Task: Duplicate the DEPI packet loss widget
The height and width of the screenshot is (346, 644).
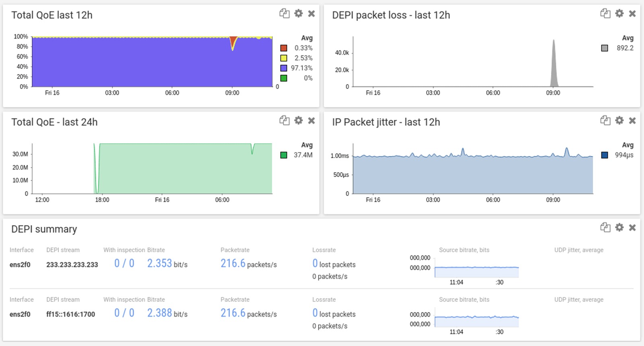Action: click(605, 14)
